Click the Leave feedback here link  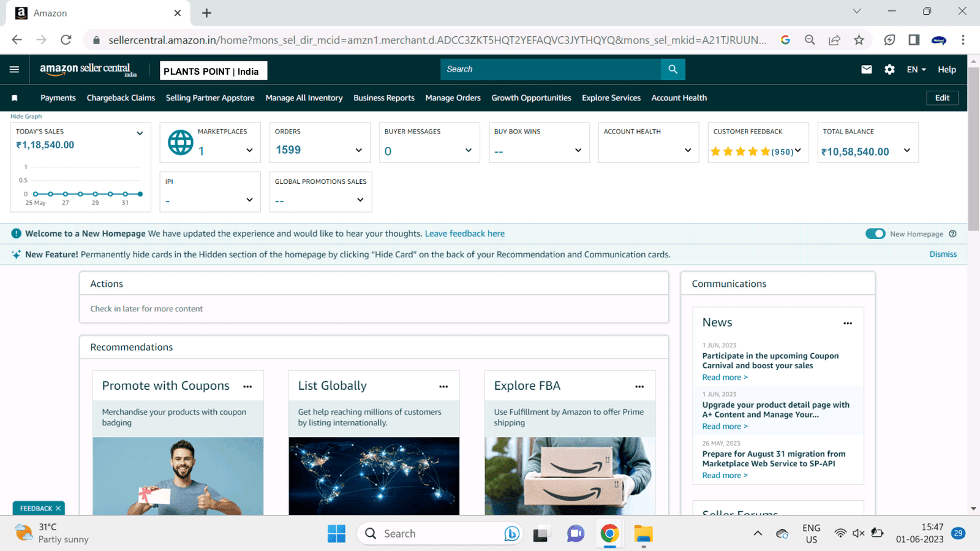[465, 234]
